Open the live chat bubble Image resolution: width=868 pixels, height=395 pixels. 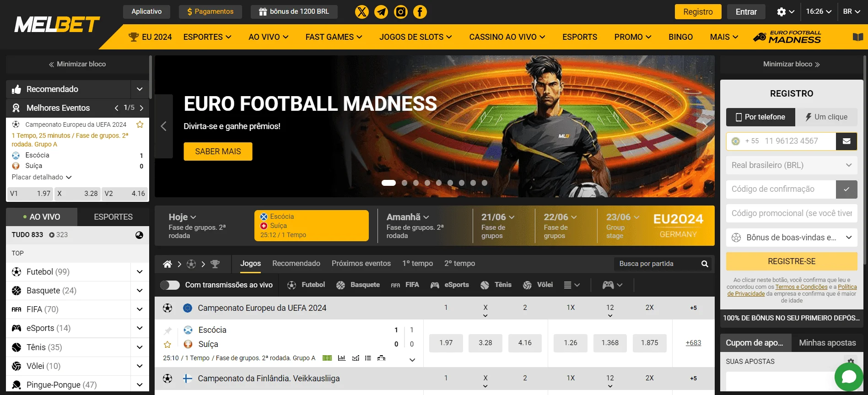pyautogui.click(x=849, y=377)
